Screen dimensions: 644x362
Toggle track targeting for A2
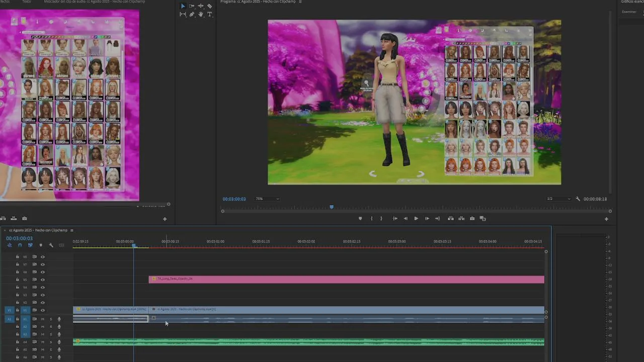point(25,326)
